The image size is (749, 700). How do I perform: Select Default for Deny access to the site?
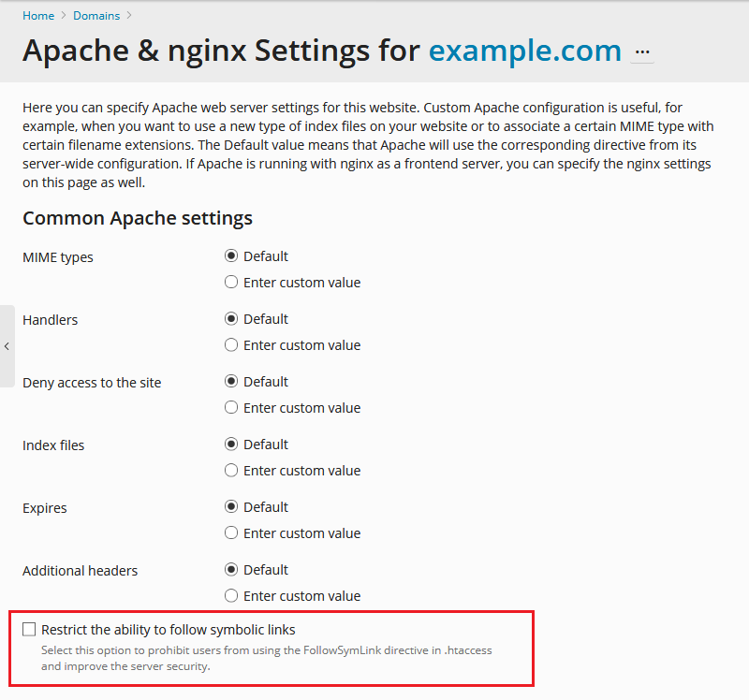pyautogui.click(x=231, y=382)
